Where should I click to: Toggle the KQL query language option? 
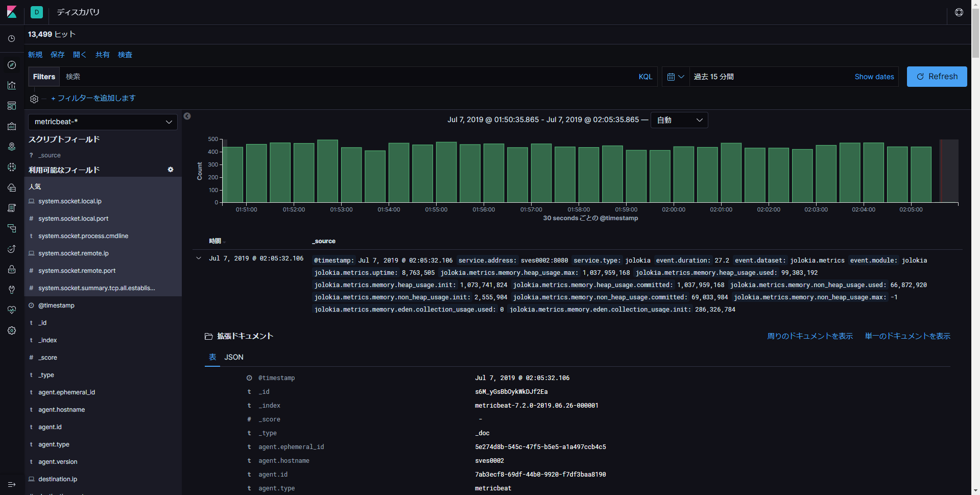[645, 77]
